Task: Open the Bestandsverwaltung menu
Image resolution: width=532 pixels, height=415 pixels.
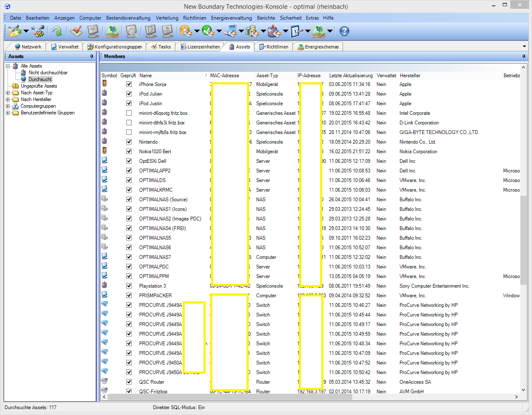Action: [128, 18]
